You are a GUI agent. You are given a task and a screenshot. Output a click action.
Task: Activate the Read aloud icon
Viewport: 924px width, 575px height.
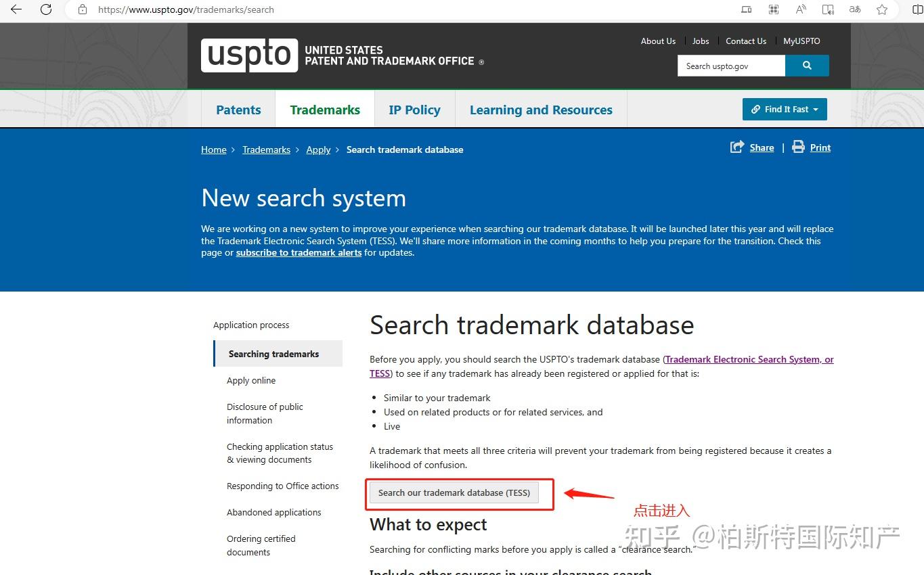(x=801, y=9)
